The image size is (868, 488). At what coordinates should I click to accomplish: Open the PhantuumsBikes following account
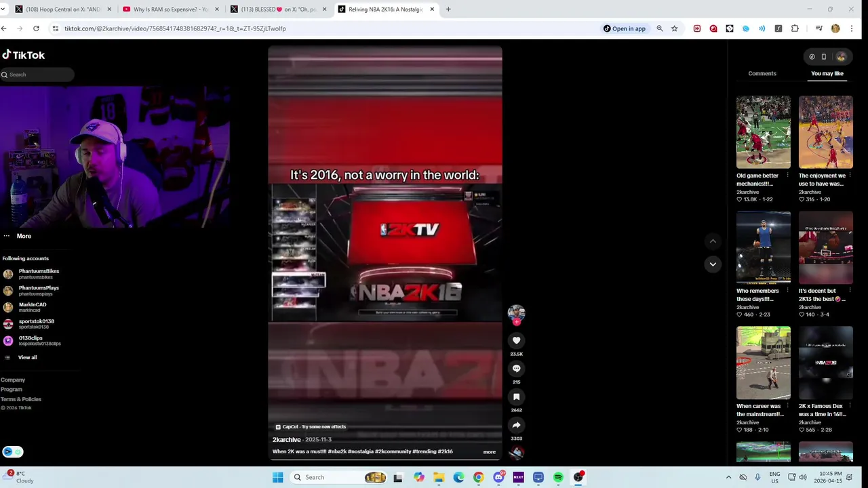pos(32,274)
